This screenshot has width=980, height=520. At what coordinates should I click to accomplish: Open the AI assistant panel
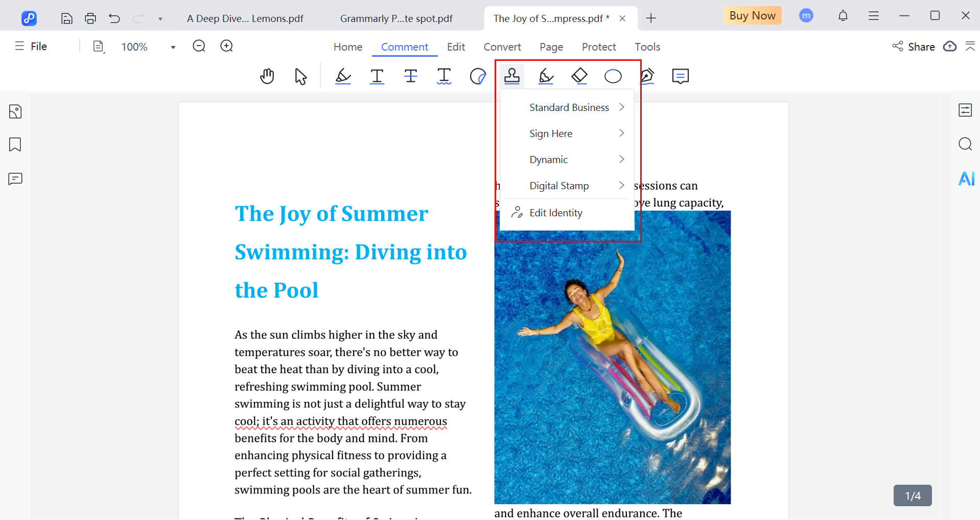click(x=966, y=178)
